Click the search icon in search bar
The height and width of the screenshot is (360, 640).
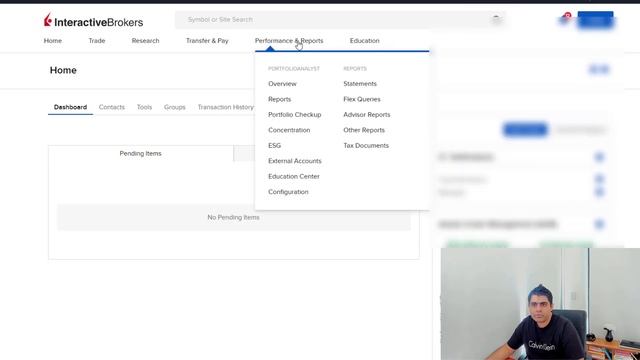496,20
